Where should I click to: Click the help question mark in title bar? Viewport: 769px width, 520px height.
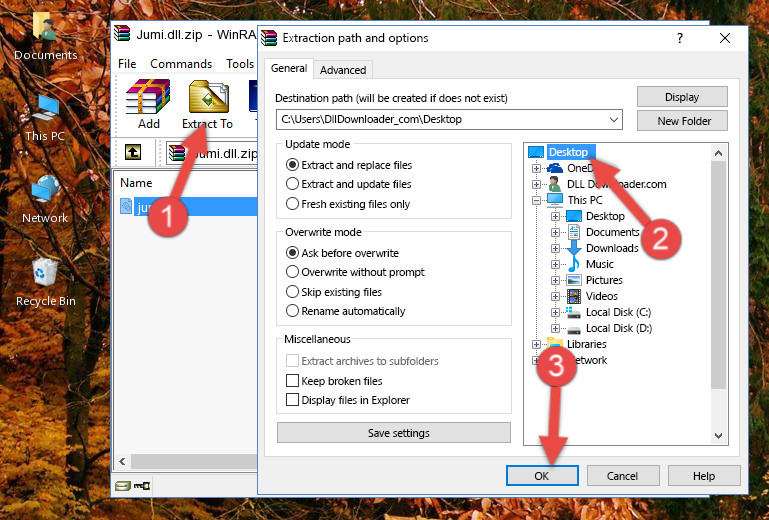point(680,38)
